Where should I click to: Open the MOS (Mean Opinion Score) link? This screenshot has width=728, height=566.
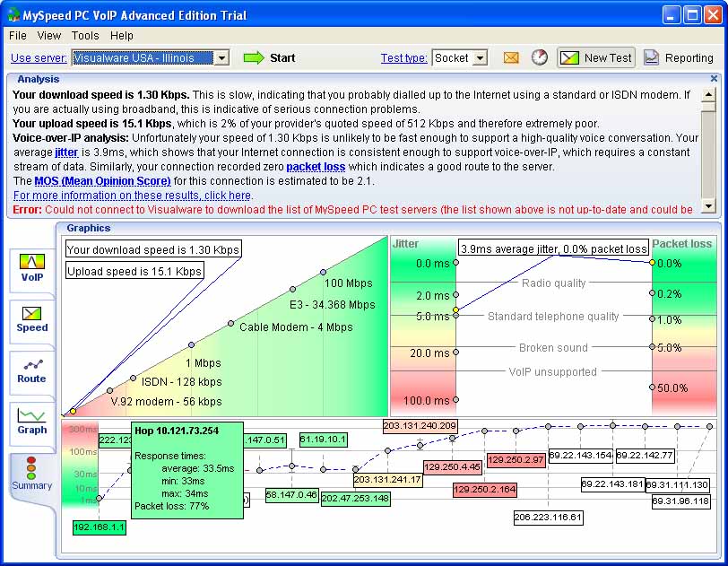click(102, 181)
